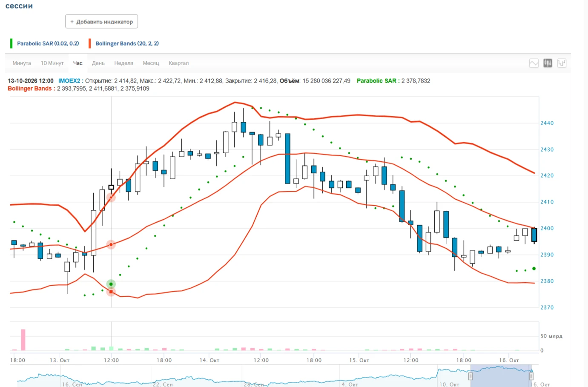The width and height of the screenshot is (588, 387).
Task: Click the Parabolic SAR value 2 378,7832
Action: [x=416, y=81]
